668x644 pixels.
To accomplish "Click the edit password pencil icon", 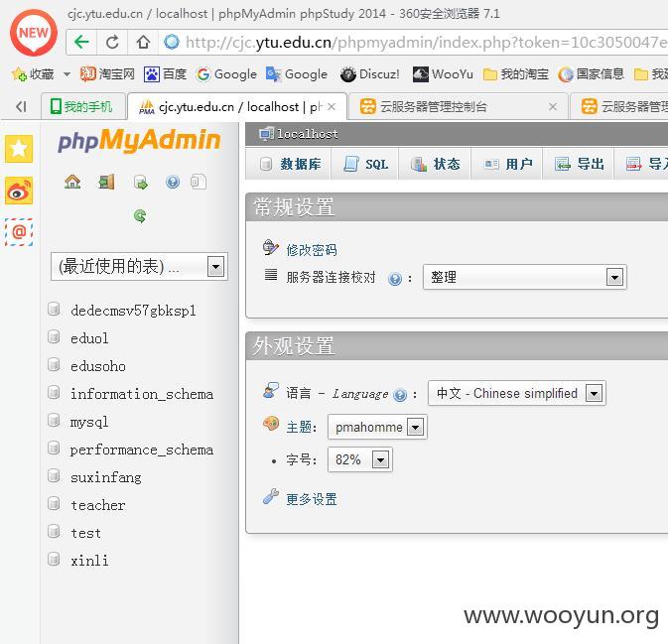I will coord(271,247).
